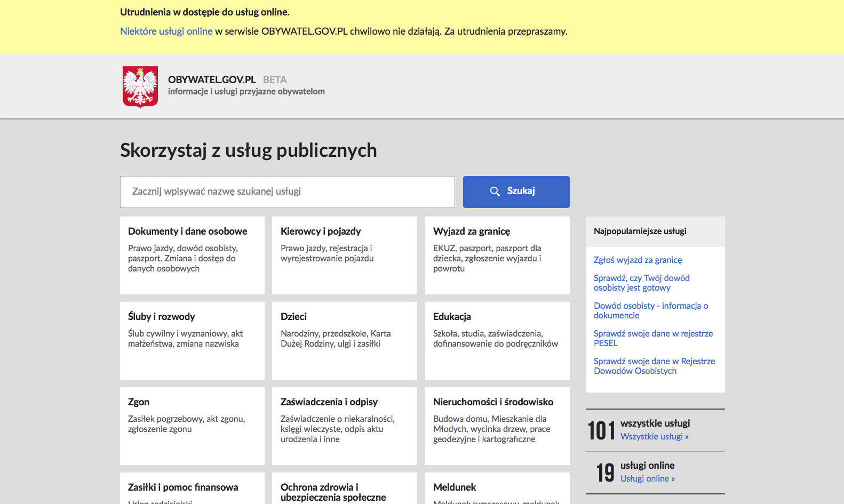Screen dimensions: 844x504
Task: Open the 'Niektóre usługi online' link
Action: pos(166,31)
